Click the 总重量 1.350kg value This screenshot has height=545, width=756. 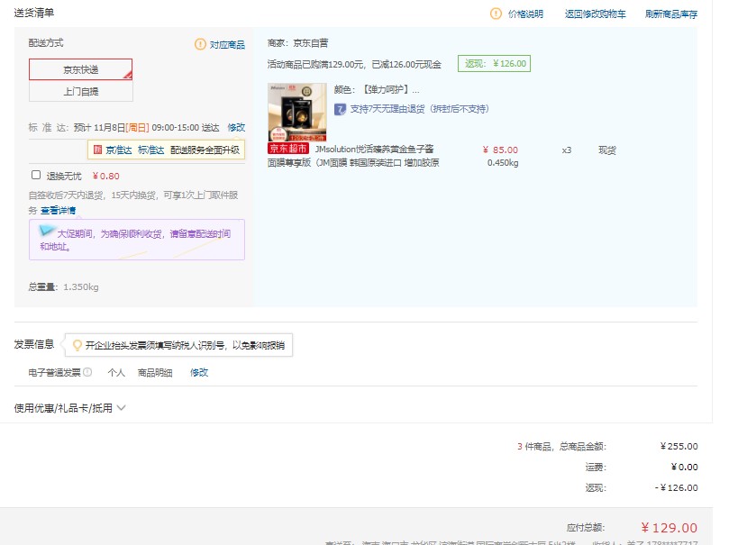tap(81, 286)
